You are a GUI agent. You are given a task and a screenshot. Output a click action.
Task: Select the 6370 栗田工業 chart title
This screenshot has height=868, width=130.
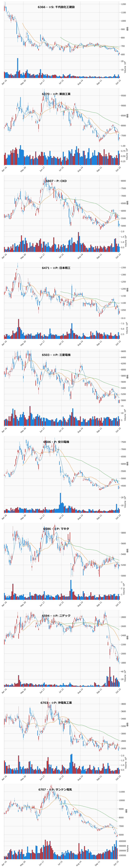(x=56, y=94)
